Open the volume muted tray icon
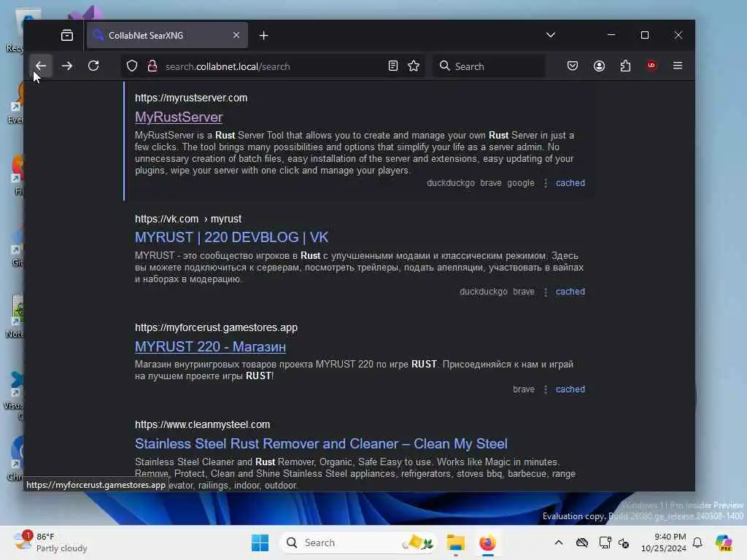This screenshot has height=560, width=747. (624, 542)
